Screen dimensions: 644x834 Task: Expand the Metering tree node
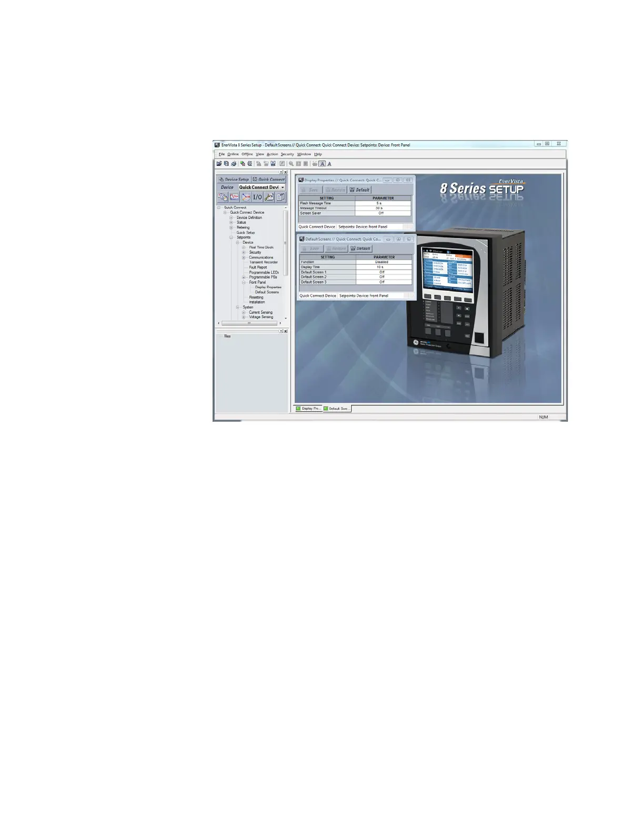click(231, 227)
